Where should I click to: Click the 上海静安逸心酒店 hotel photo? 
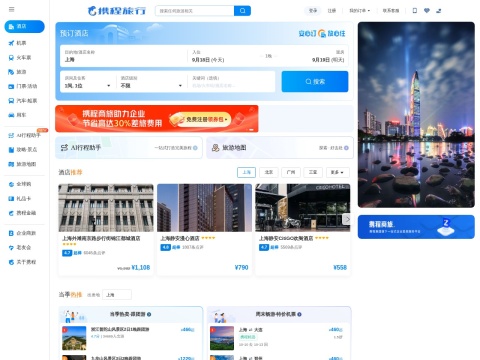[x=204, y=208]
